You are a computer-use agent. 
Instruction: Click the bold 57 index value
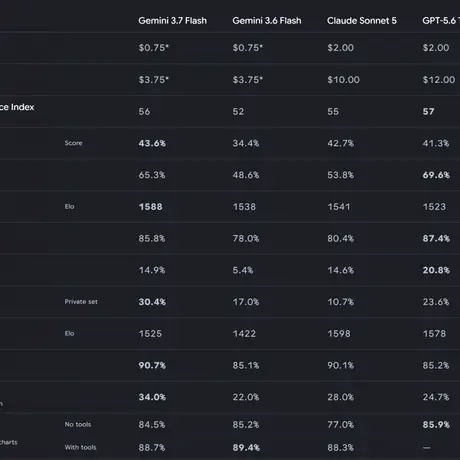[x=428, y=111]
